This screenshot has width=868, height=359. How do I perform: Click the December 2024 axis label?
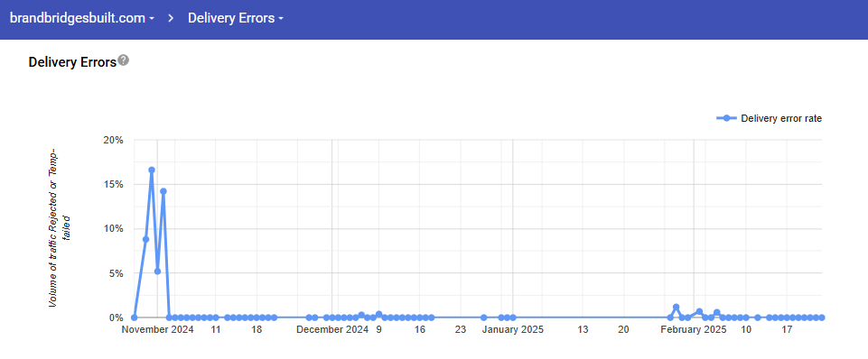click(x=332, y=329)
